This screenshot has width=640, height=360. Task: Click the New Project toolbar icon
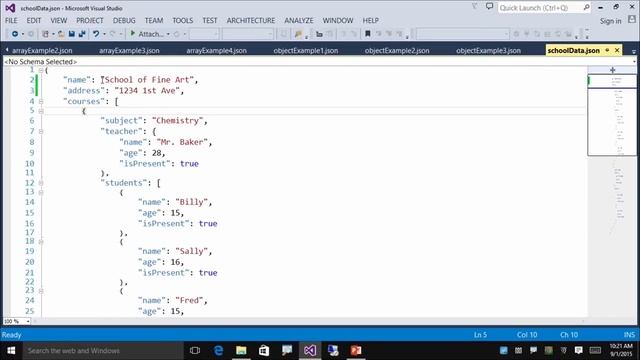(x=45, y=34)
